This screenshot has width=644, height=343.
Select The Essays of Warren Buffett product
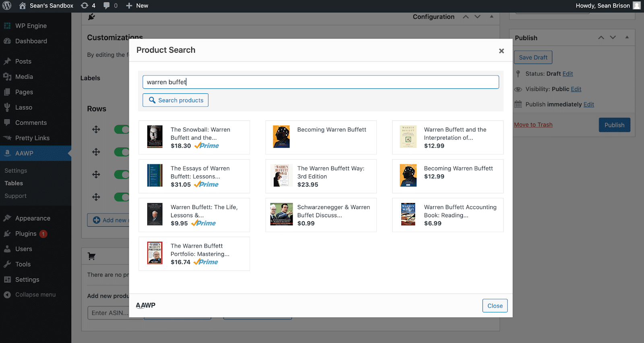(x=194, y=176)
